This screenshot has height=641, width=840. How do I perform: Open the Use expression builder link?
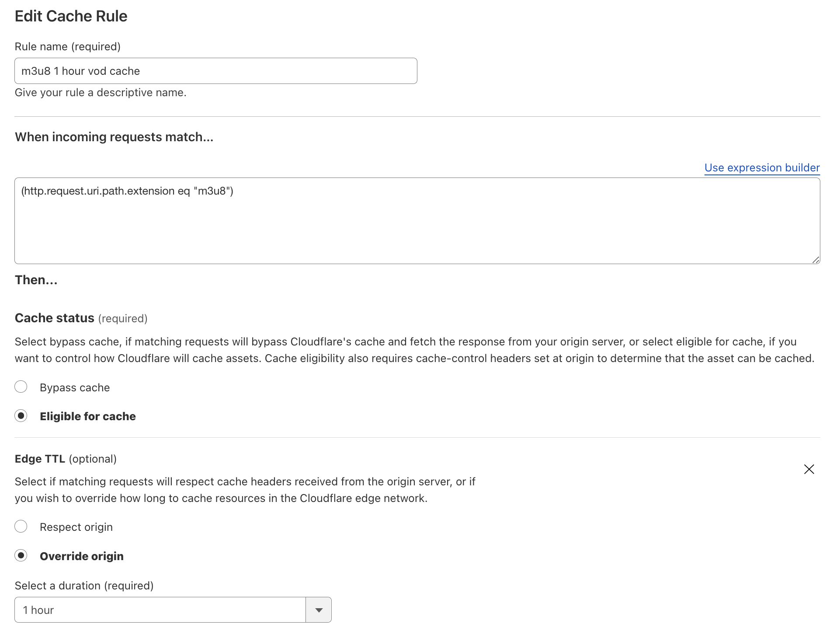[762, 168]
